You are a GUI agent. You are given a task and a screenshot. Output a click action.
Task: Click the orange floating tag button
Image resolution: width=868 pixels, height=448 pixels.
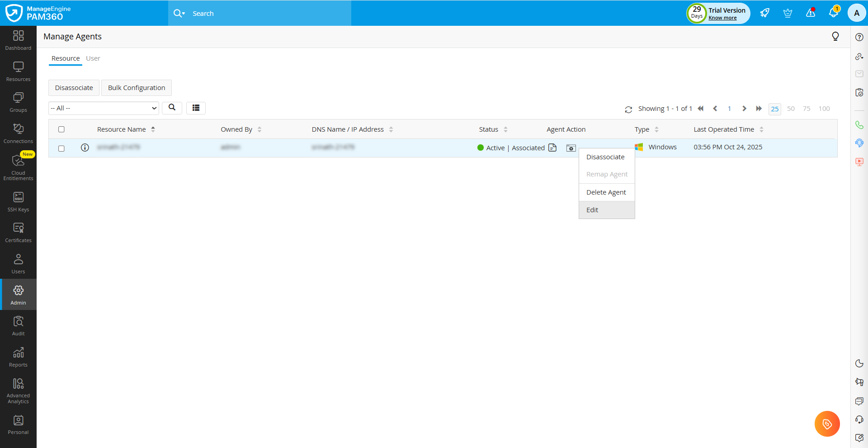(x=827, y=424)
